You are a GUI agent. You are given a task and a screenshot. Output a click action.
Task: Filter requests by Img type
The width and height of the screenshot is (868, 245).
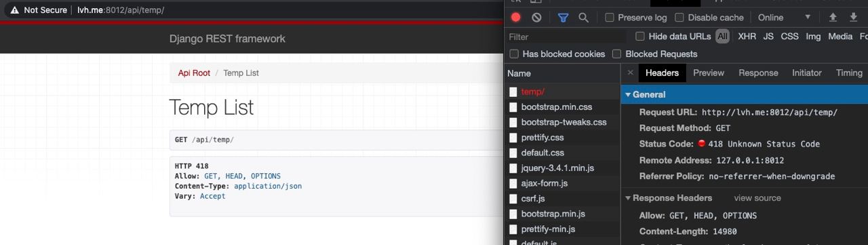pyautogui.click(x=813, y=36)
